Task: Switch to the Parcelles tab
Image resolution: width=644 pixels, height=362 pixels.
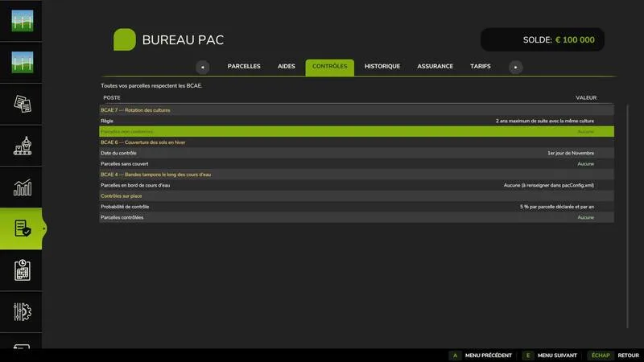Action: tap(244, 66)
